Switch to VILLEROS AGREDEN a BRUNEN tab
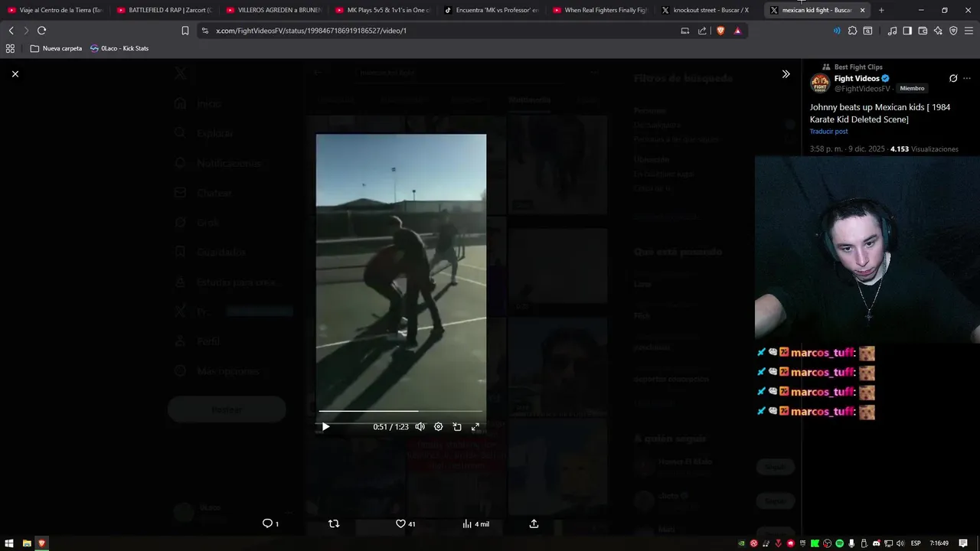The image size is (980, 551). (274, 10)
